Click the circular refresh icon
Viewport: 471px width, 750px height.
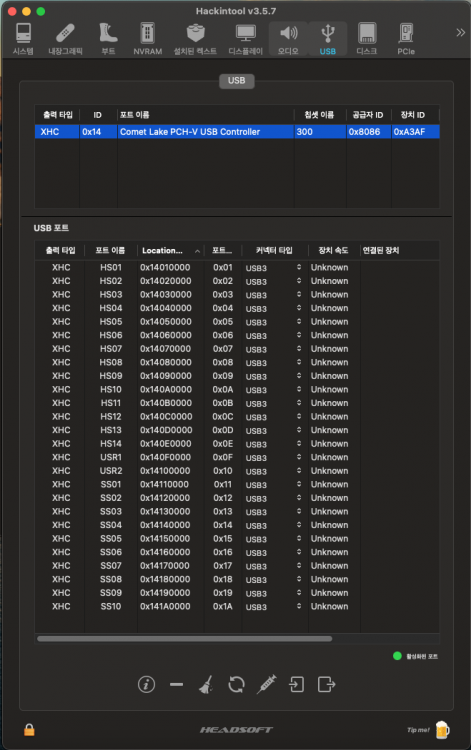click(x=236, y=684)
